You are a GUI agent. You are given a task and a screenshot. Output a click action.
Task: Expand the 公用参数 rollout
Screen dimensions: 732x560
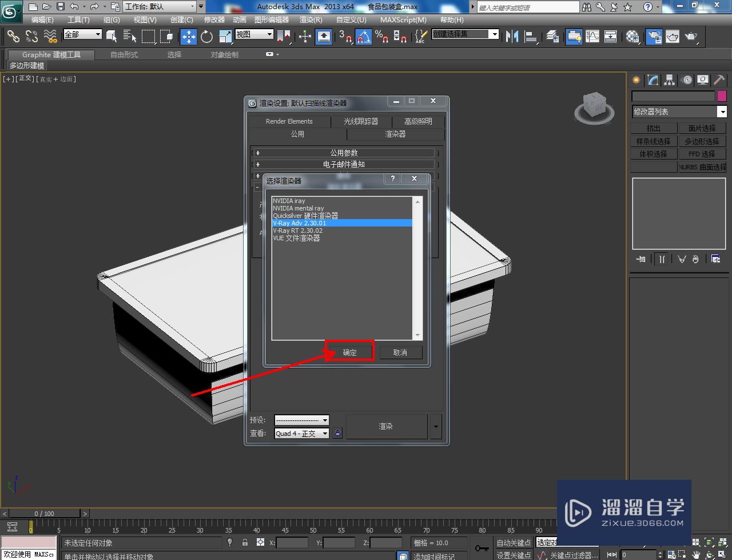click(345, 153)
